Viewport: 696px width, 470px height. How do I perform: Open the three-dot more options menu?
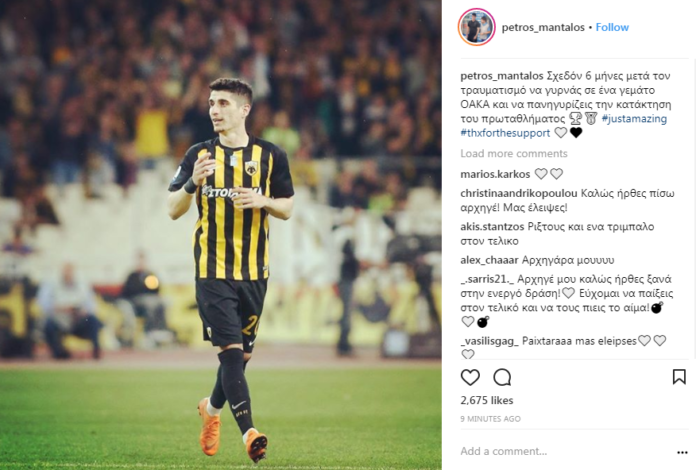(682, 452)
